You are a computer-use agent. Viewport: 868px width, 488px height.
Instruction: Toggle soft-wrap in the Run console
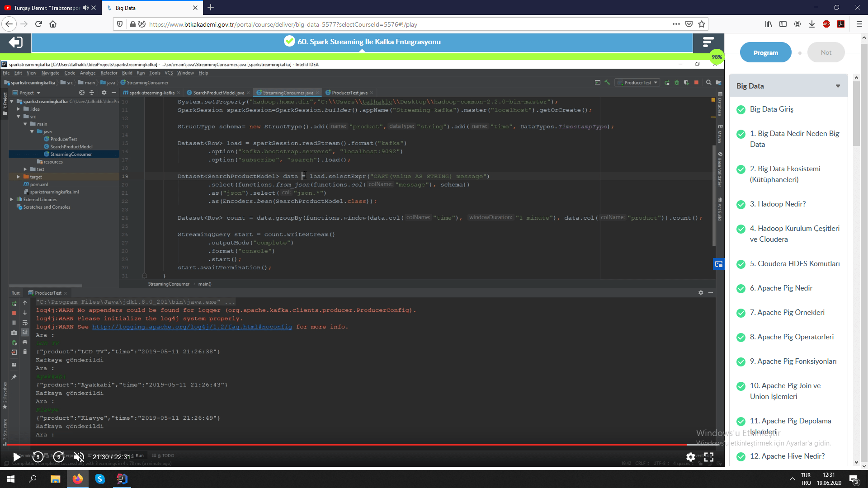(x=25, y=322)
